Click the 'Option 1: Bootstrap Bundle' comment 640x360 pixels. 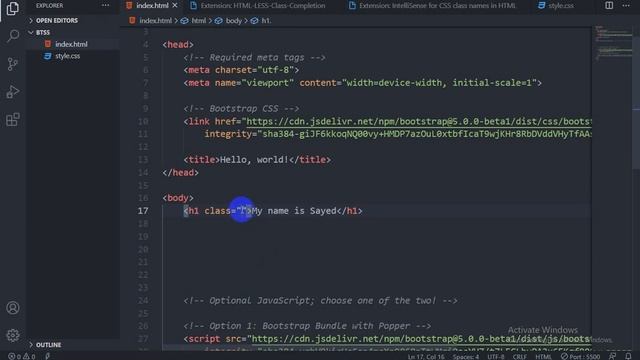[307, 326]
